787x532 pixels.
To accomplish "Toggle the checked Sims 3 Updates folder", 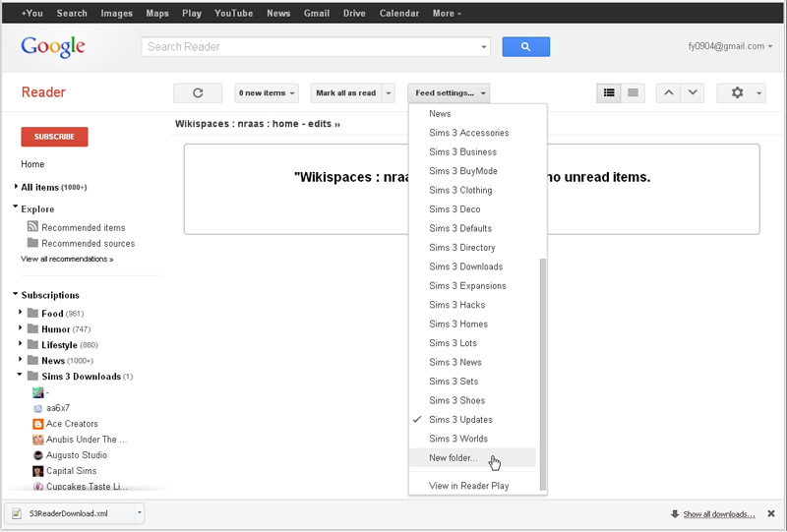I will pos(460,420).
